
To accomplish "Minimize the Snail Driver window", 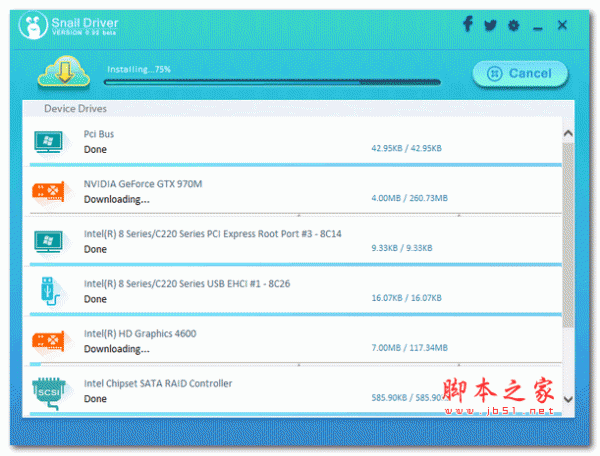I will [538, 28].
